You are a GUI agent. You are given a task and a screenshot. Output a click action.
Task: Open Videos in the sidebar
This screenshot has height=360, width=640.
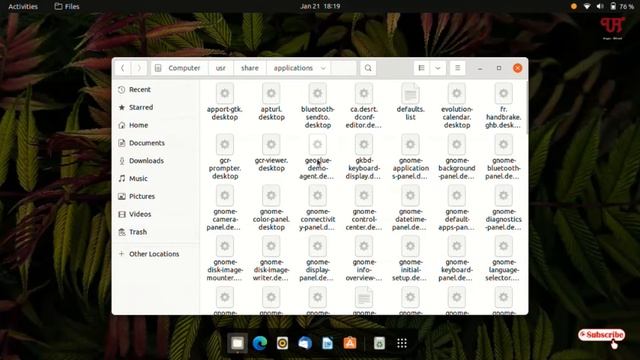156,214
